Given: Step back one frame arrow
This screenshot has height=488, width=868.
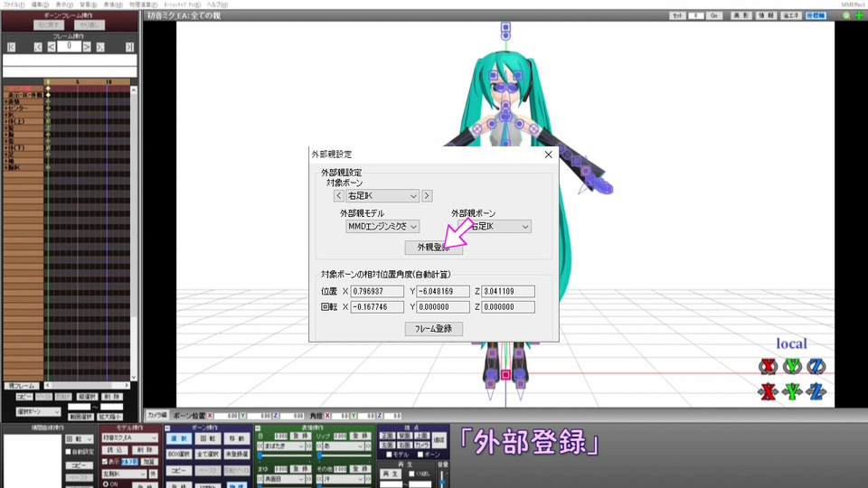Looking at the screenshot, I should coord(52,47).
